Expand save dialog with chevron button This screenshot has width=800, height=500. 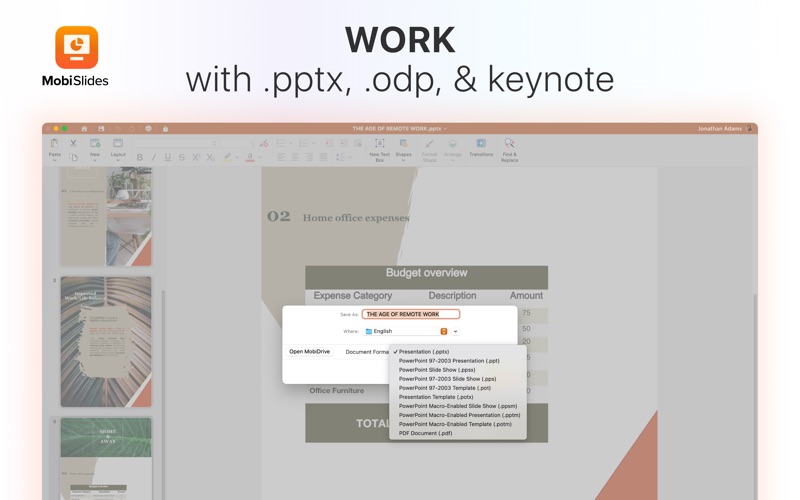point(455,331)
